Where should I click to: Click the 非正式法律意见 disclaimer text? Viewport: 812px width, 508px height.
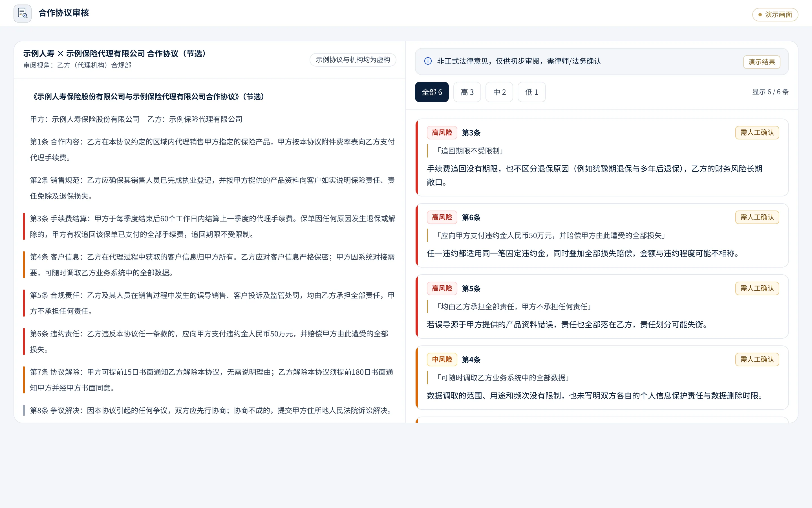click(519, 61)
